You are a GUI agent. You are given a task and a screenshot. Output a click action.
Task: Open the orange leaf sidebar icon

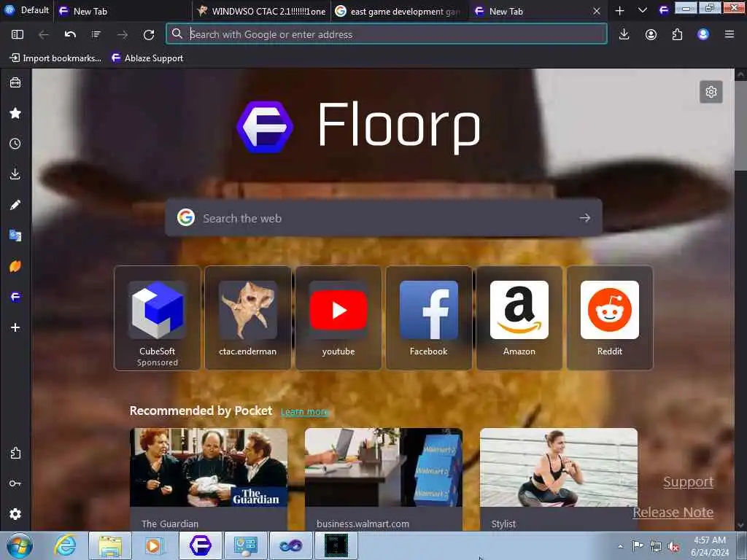pyautogui.click(x=15, y=266)
